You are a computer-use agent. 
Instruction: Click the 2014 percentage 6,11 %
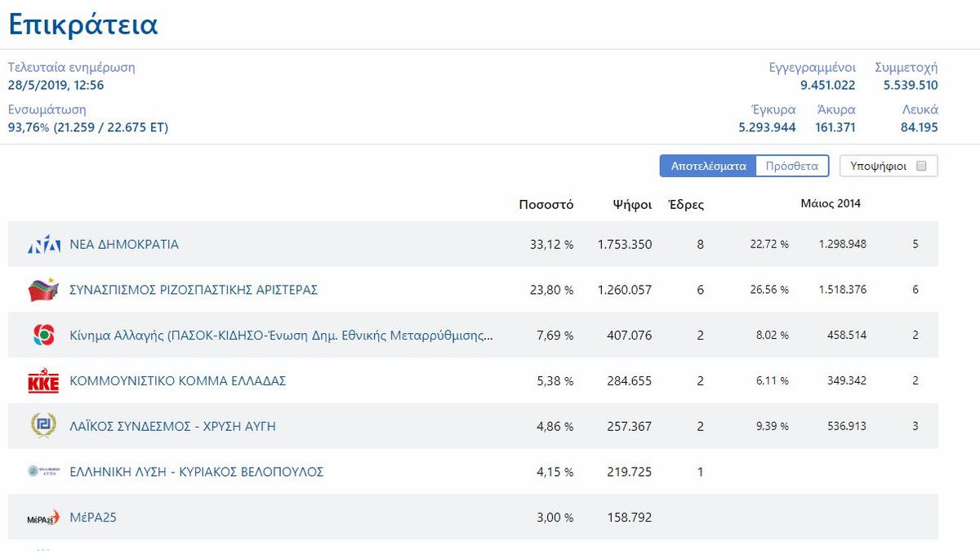[x=773, y=381]
